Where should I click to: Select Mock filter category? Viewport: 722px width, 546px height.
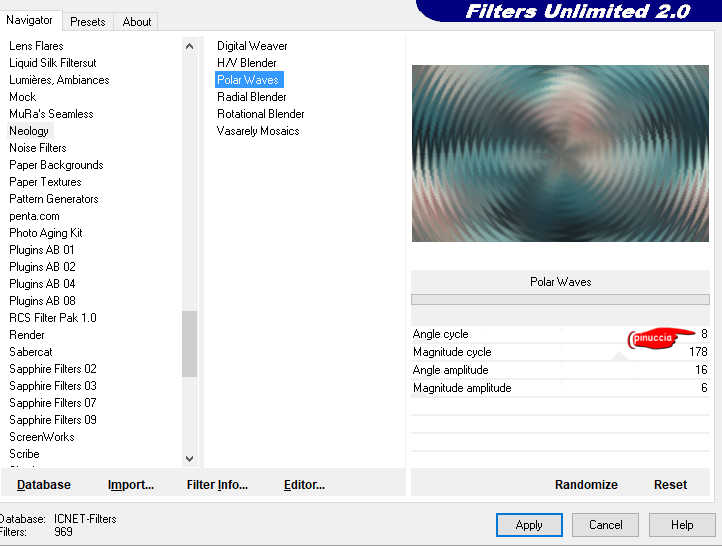[x=23, y=97]
